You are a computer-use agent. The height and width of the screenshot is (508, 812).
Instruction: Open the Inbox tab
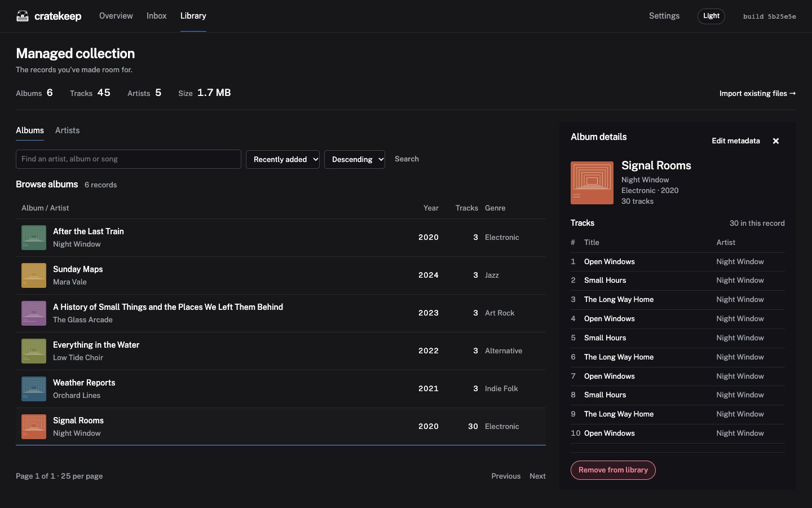[x=157, y=16]
